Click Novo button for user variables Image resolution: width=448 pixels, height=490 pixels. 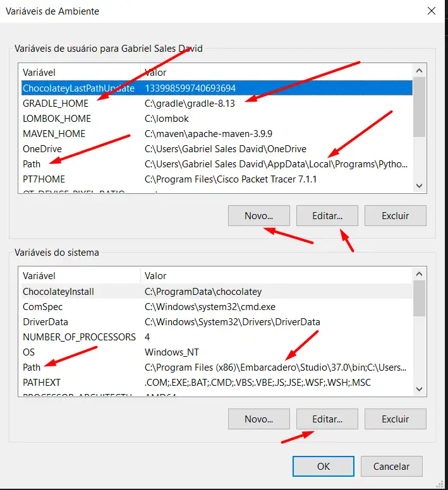[258, 215]
